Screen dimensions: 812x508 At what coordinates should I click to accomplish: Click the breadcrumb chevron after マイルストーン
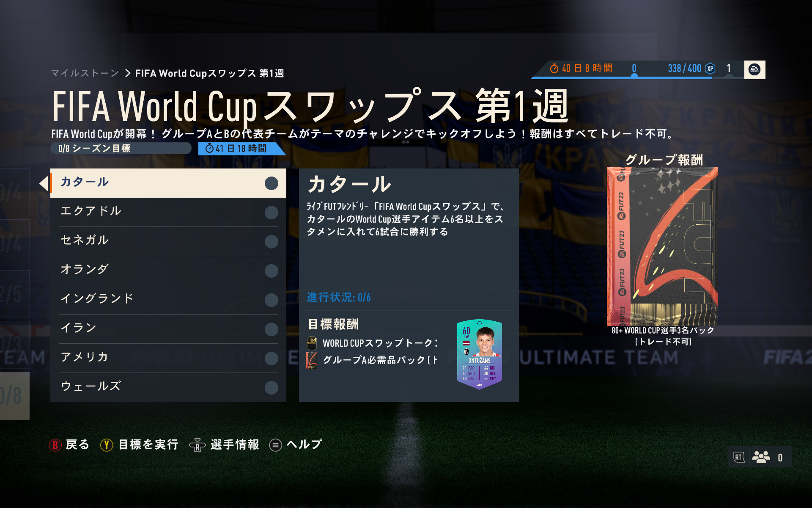click(128, 73)
